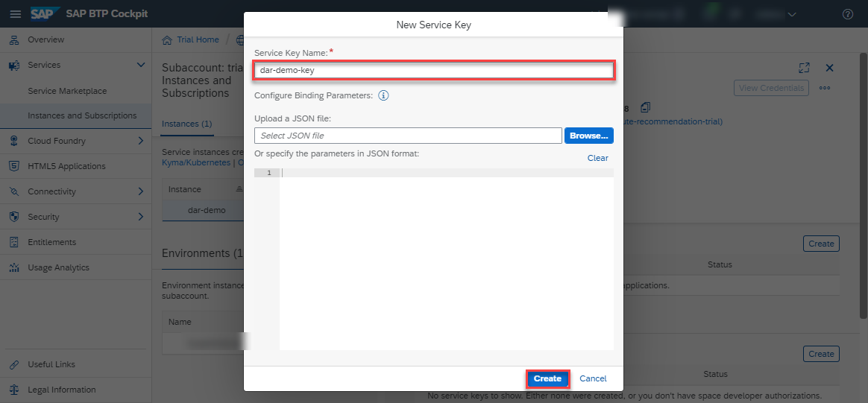Click the Trial Home house icon
868x403 pixels.
coord(166,39)
